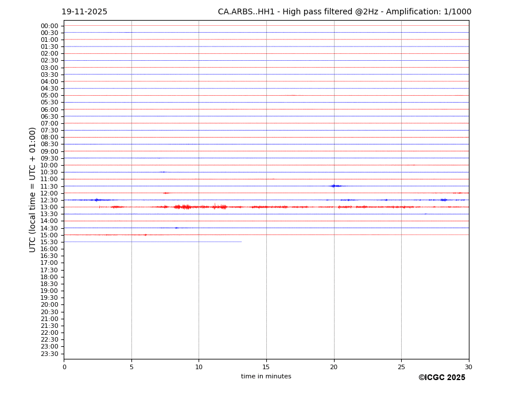Click the small blue event on 10:30 trace
The height and width of the screenshot is (399, 532).
(163, 172)
